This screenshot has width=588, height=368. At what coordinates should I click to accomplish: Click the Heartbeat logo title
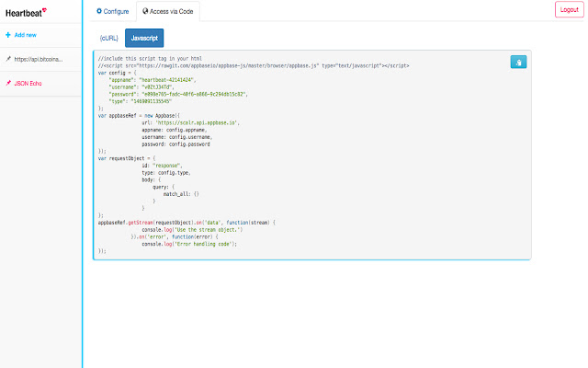[x=24, y=13]
